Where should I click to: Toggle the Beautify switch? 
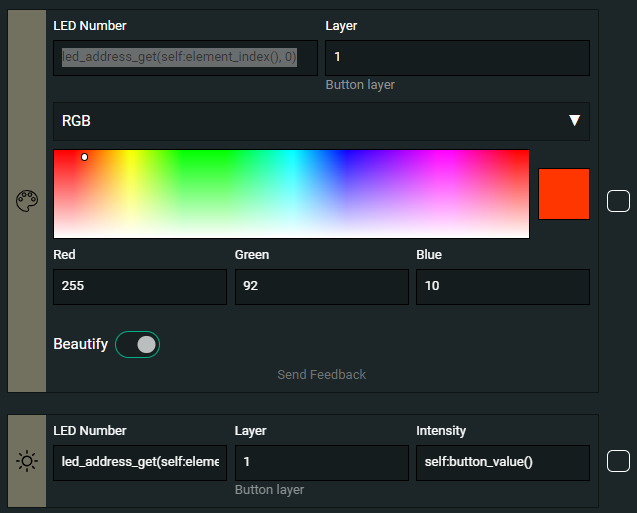pos(138,344)
